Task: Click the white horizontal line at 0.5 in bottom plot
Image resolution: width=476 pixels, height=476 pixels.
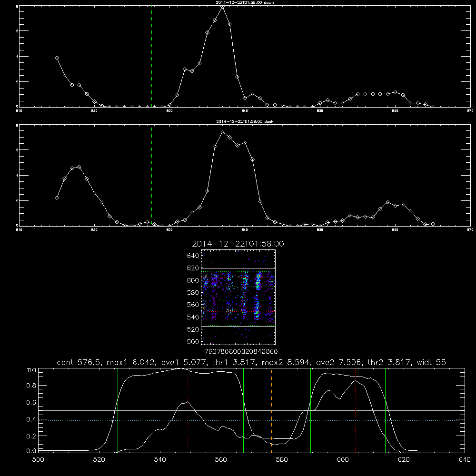Action: [252, 410]
